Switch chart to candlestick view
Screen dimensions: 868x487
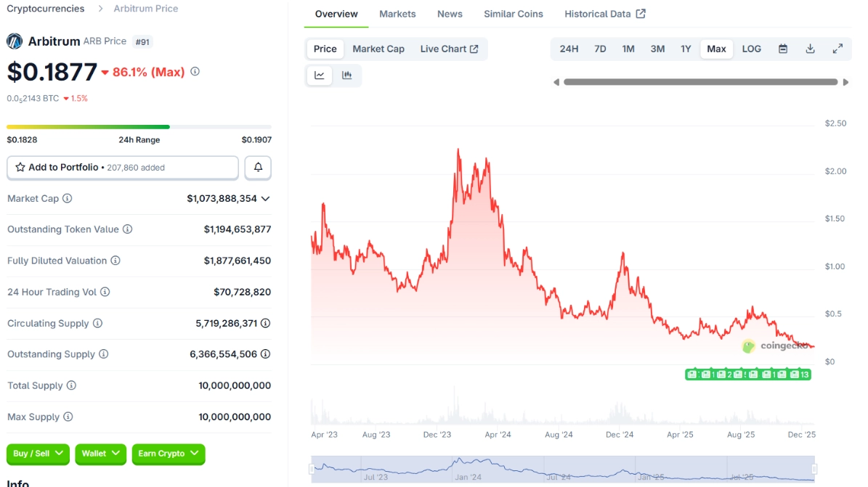click(347, 75)
